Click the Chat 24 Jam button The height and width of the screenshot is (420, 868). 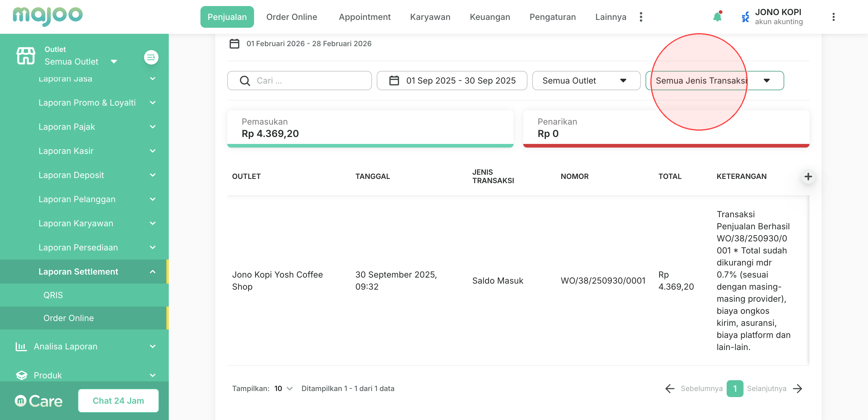(x=118, y=401)
